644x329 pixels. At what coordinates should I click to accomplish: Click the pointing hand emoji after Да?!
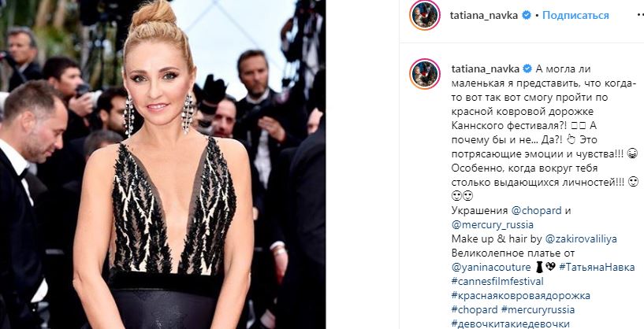[571, 139]
